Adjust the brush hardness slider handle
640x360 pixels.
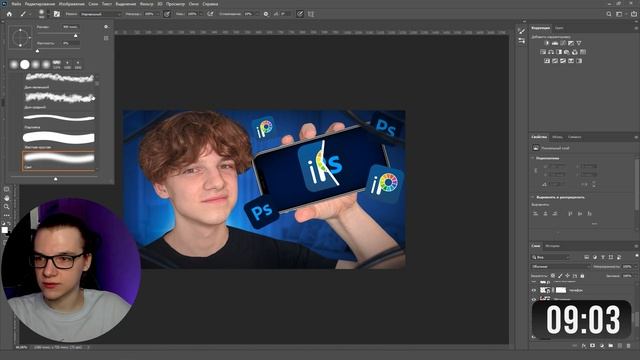(38, 51)
